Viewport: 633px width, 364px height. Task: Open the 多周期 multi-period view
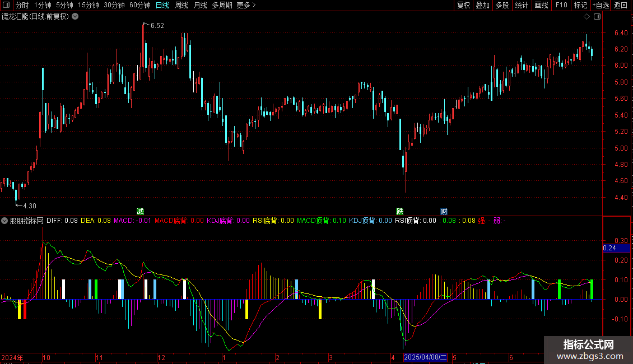click(x=222, y=5)
